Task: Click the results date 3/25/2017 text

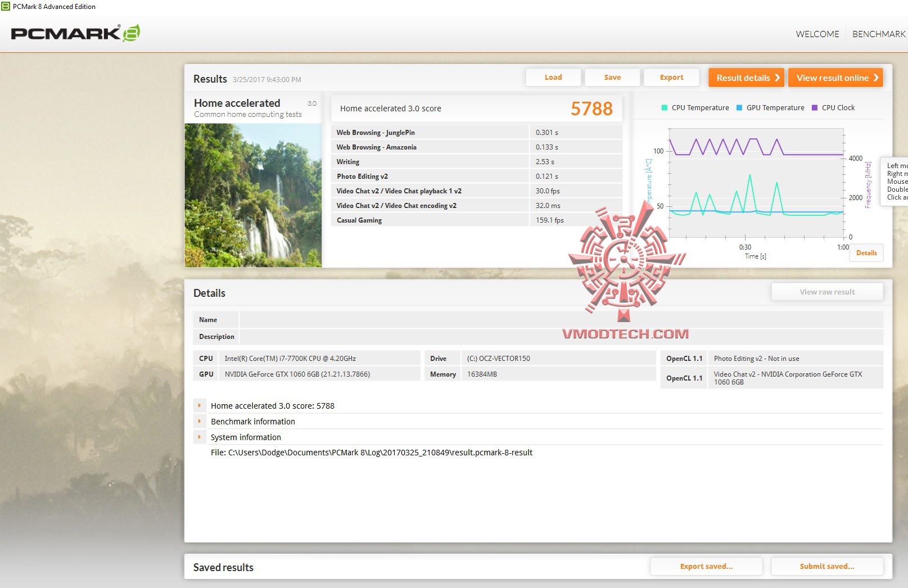Action: tap(267, 80)
